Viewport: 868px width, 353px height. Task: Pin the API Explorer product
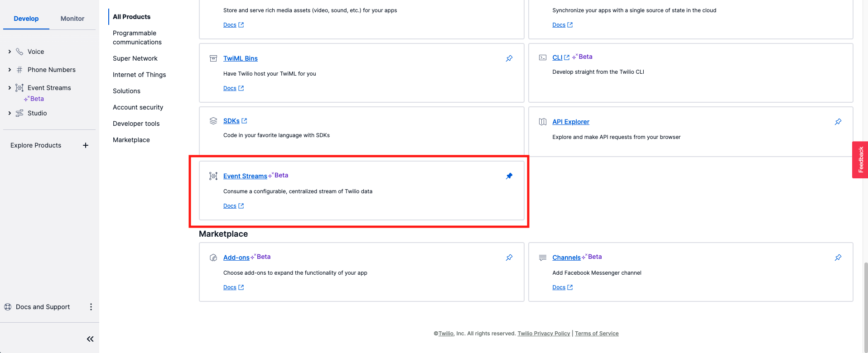(838, 122)
